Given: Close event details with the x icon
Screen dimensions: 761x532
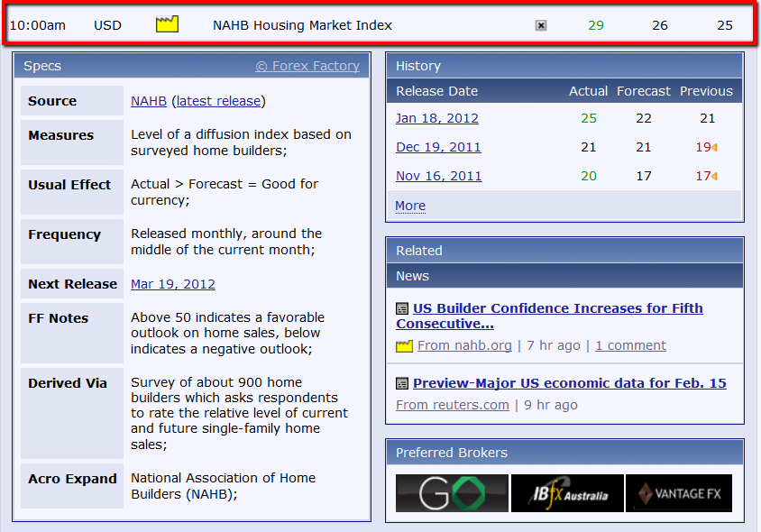Looking at the screenshot, I should point(541,25).
